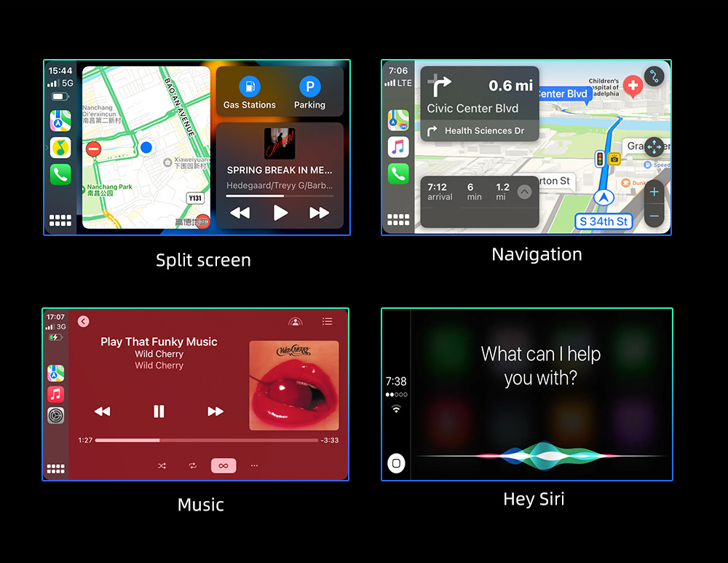
Task: Select Gas Stations in Split screen
Action: [x=250, y=92]
